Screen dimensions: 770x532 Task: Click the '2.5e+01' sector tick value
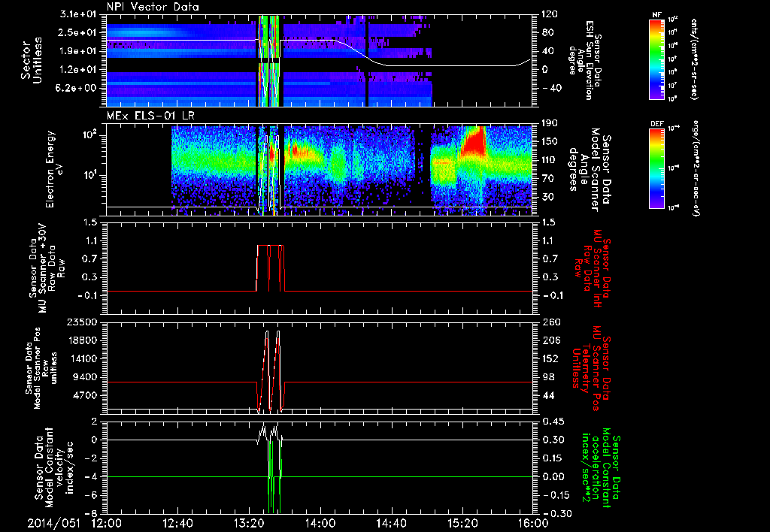(x=78, y=32)
